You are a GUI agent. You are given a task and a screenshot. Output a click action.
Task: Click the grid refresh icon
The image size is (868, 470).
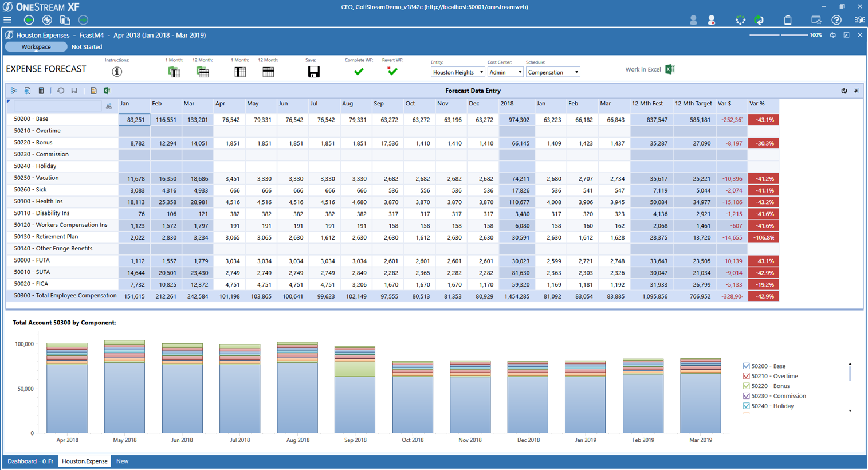tap(844, 91)
